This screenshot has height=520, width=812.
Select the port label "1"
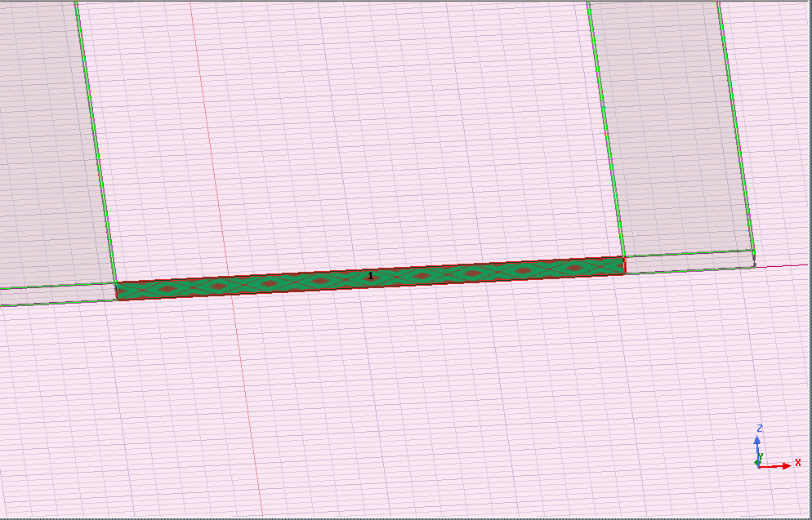pos(370,276)
